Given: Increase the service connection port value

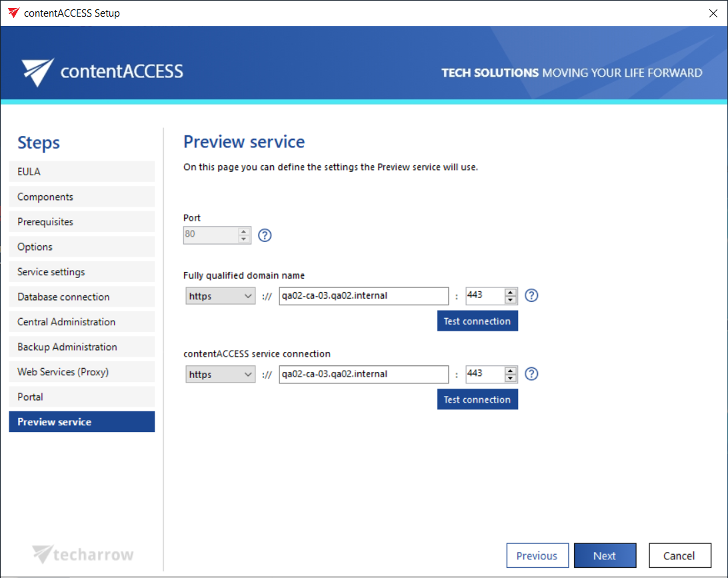Looking at the screenshot, I should (x=511, y=370).
